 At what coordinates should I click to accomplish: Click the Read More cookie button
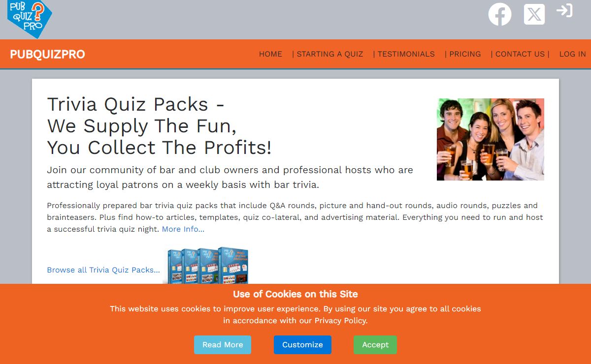[x=223, y=345]
